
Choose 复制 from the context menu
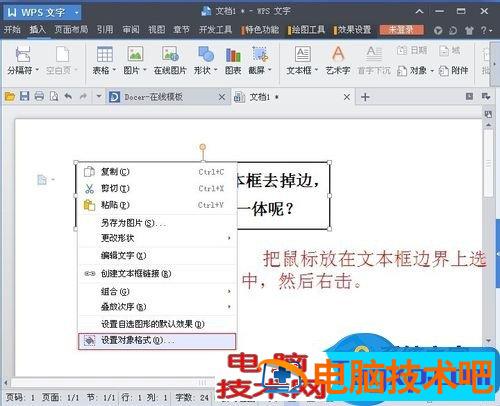(x=157, y=172)
